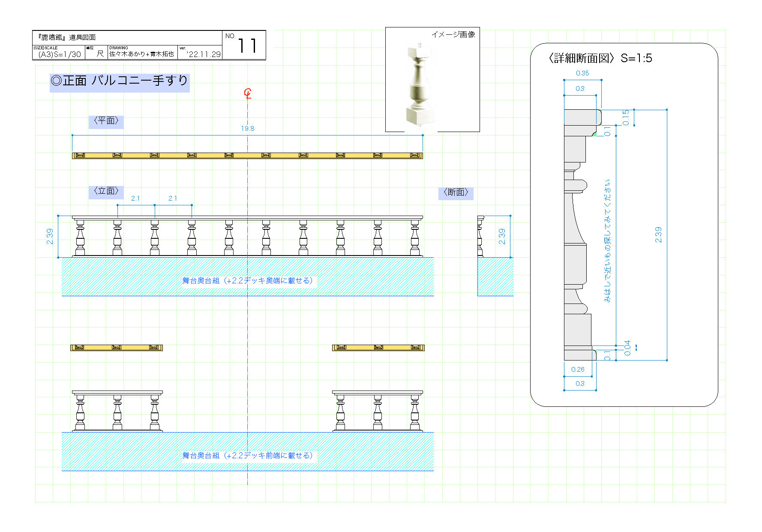
Task: Click the 0.35 dimension in detail section
Action: (x=582, y=73)
